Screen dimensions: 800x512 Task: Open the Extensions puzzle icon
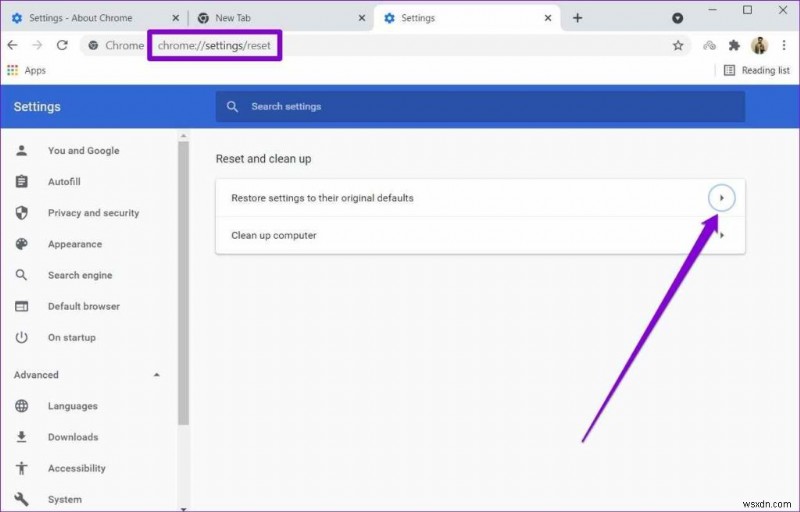pyautogui.click(x=734, y=45)
